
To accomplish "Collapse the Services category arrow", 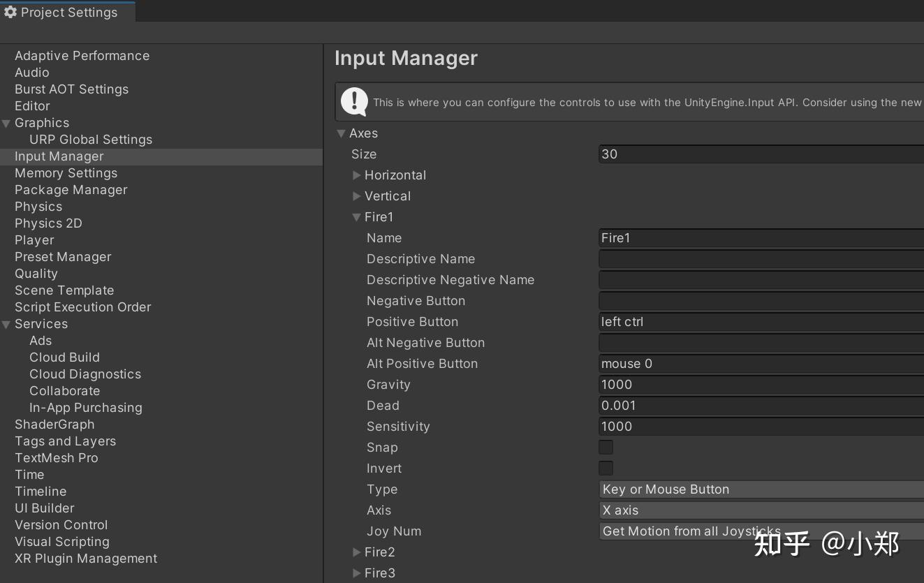I will [6, 325].
